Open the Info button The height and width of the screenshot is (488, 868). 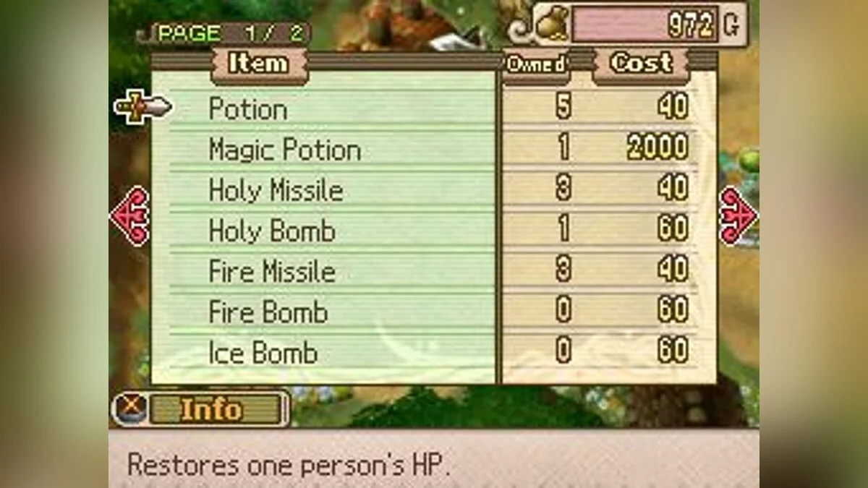click(x=211, y=409)
